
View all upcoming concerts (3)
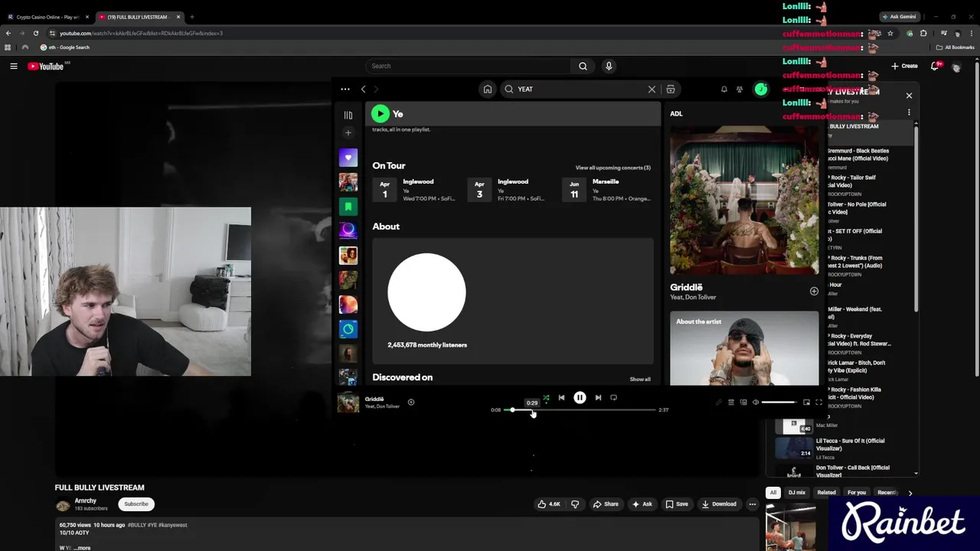coord(612,168)
